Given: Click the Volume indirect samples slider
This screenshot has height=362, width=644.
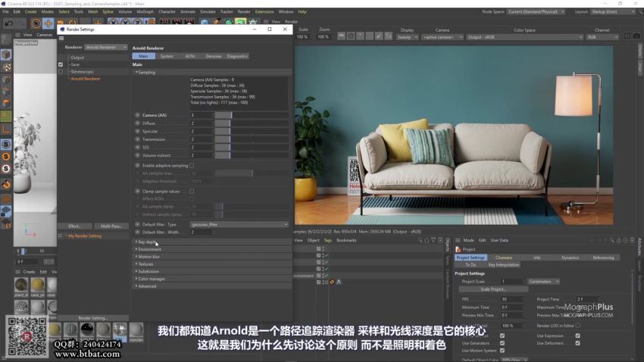Looking at the screenshot, I should point(252,155).
